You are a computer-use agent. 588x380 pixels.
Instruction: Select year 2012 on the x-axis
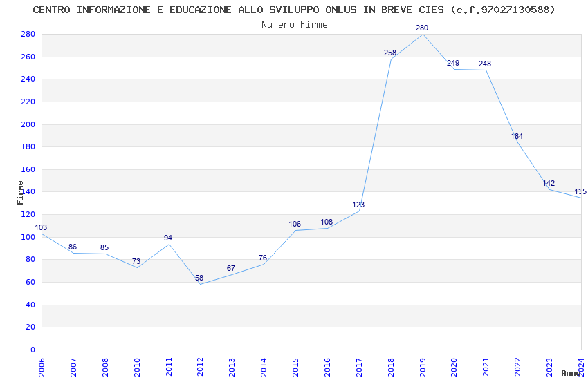200,364
